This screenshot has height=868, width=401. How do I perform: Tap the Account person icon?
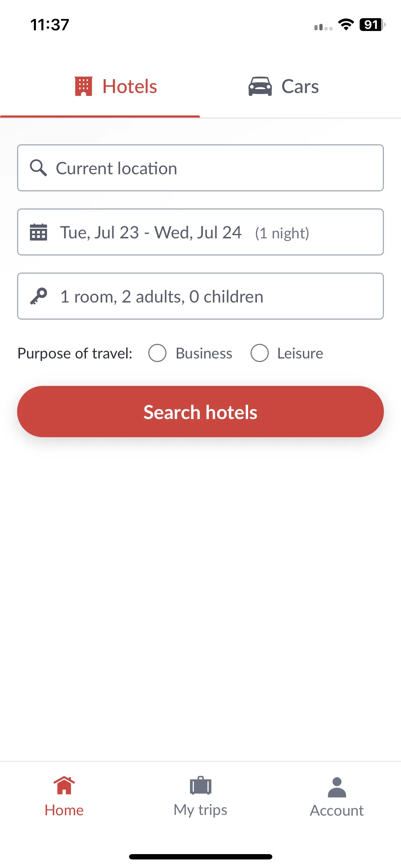click(337, 787)
